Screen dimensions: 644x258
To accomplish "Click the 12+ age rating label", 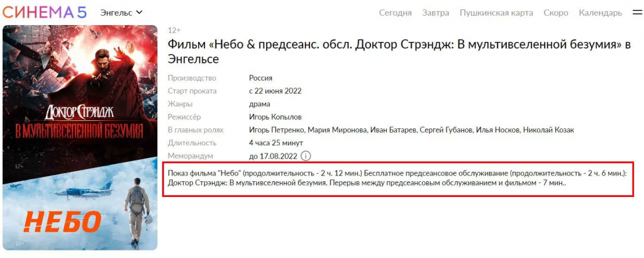I will 174,30.
